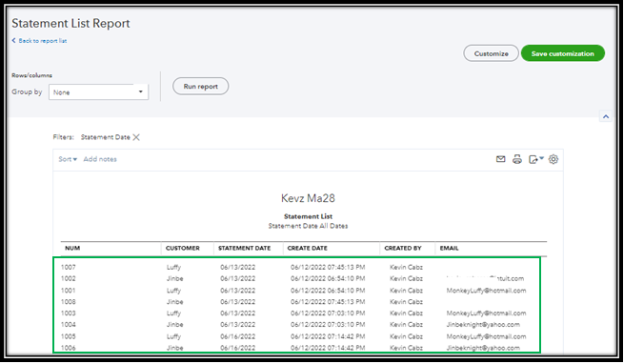Open the Sort dropdown
Screen dimensions: 624x364
tap(68, 159)
